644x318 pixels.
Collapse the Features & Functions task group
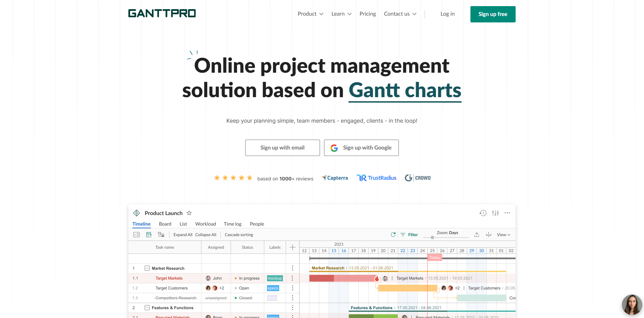[x=147, y=307]
